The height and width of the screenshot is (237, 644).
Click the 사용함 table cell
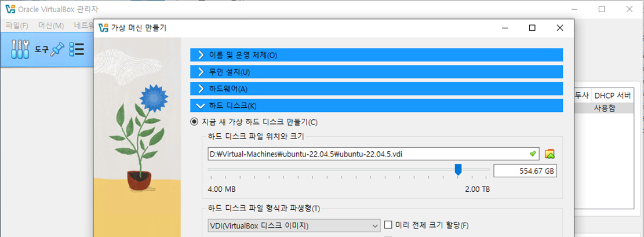click(x=605, y=108)
